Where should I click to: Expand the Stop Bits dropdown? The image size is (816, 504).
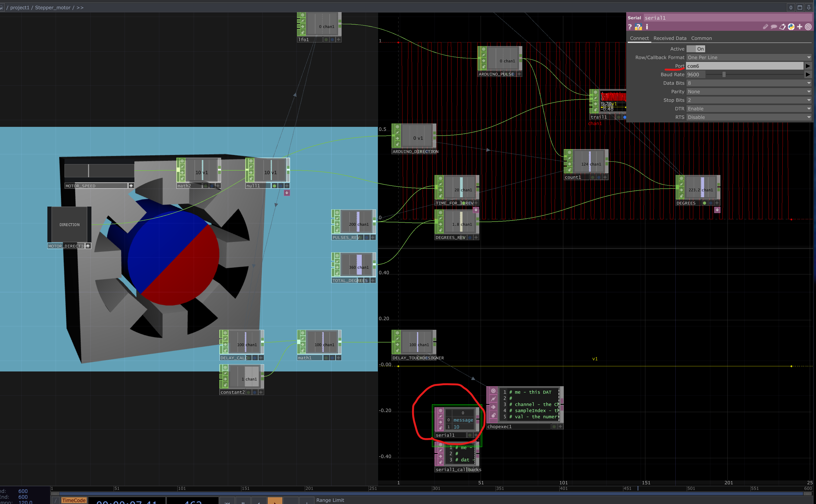(x=749, y=100)
